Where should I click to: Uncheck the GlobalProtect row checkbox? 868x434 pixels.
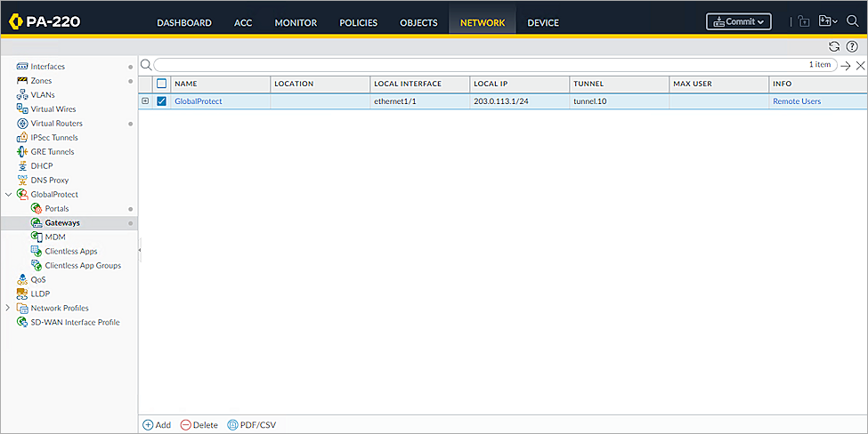point(162,101)
